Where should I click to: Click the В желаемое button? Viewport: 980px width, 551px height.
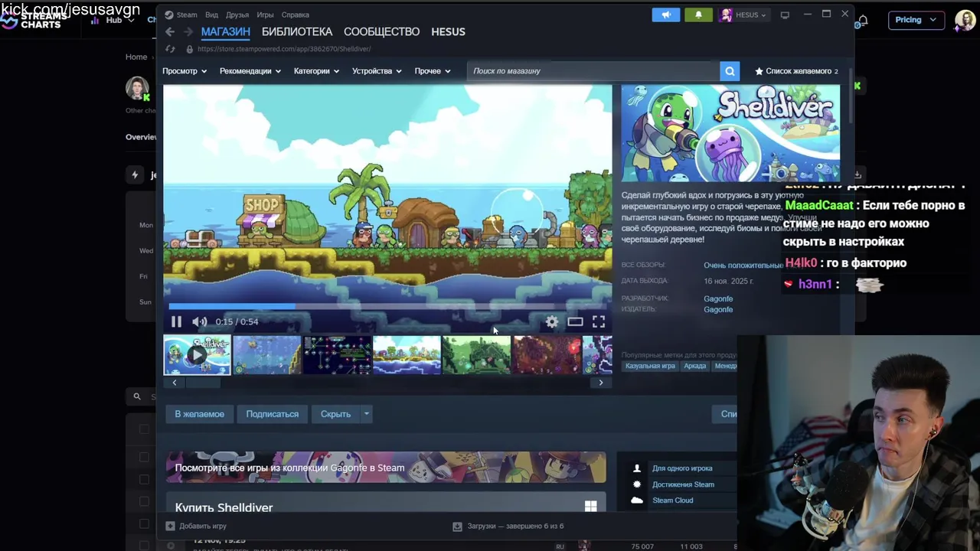(x=199, y=414)
